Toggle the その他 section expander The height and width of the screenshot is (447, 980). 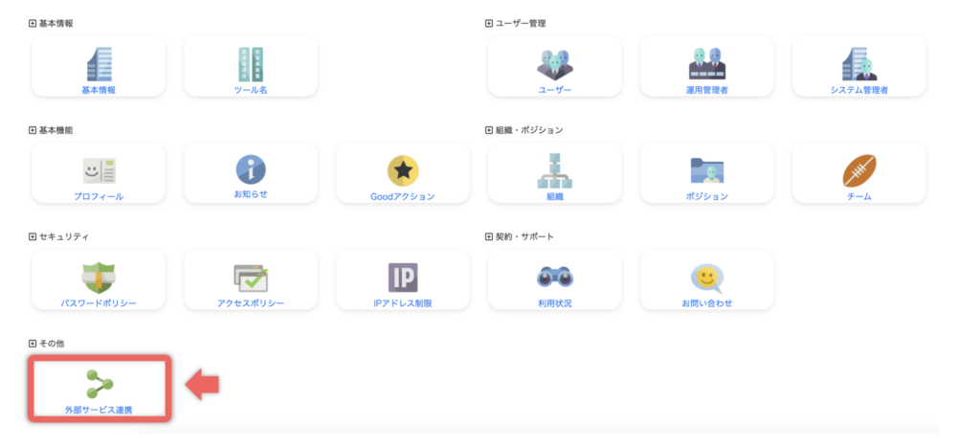(33, 343)
